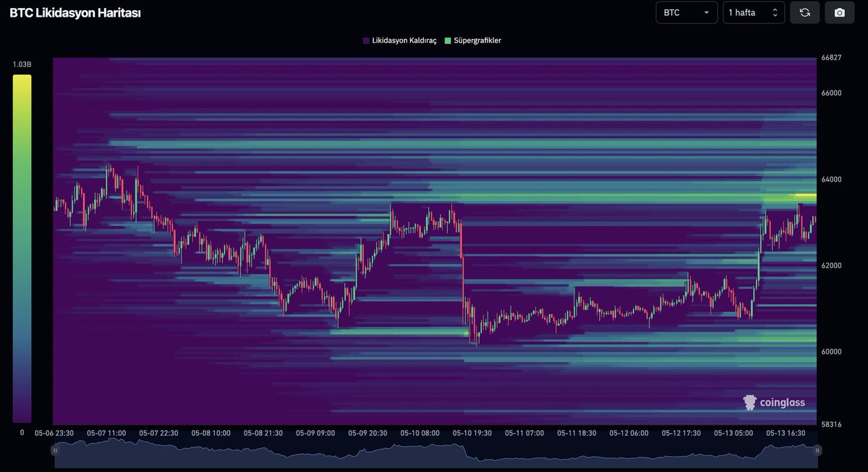Click the 05-13 16:30 time label

[786, 433]
